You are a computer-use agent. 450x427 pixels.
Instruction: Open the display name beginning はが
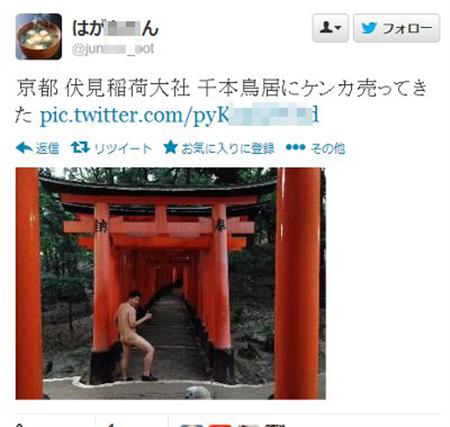tap(115, 28)
